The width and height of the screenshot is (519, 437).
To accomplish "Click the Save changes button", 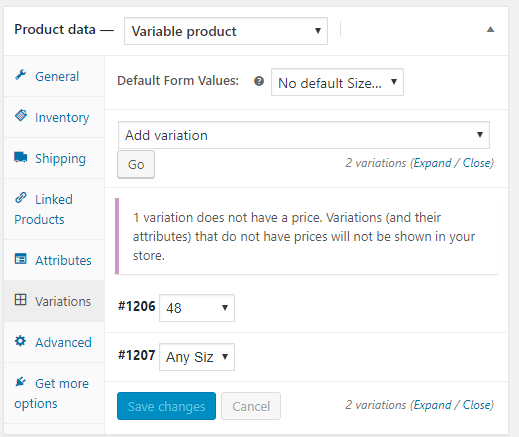I will click(x=166, y=406).
